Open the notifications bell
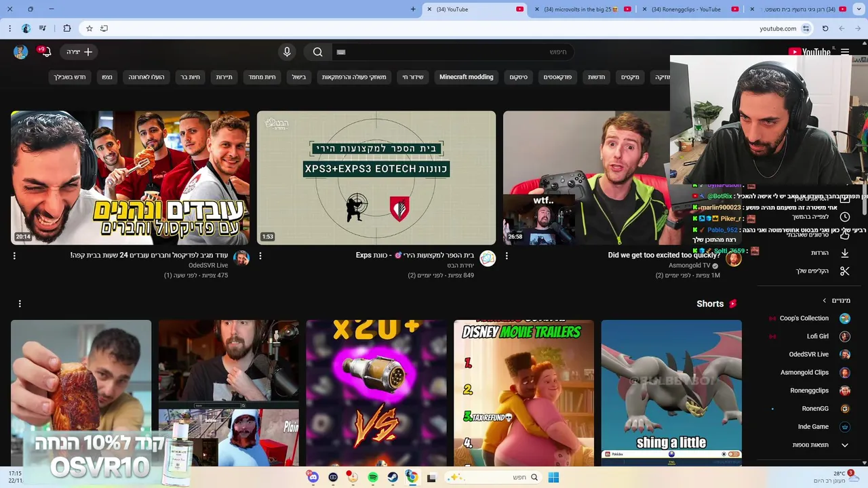 click(46, 52)
